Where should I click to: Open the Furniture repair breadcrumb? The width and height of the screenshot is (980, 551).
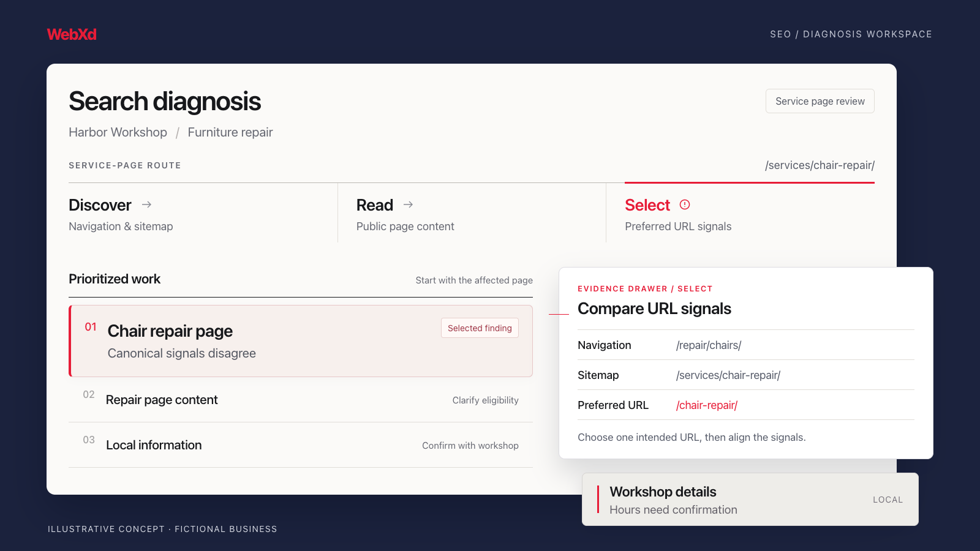pyautogui.click(x=230, y=132)
